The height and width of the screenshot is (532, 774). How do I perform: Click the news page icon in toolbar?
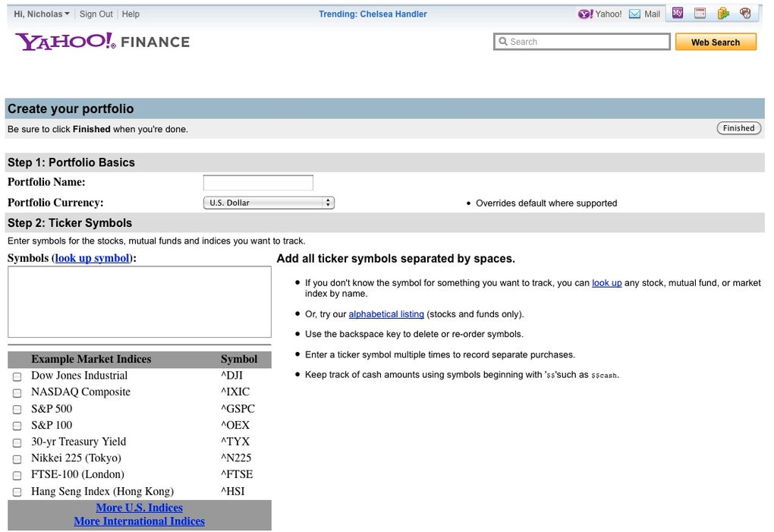(x=700, y=14)
